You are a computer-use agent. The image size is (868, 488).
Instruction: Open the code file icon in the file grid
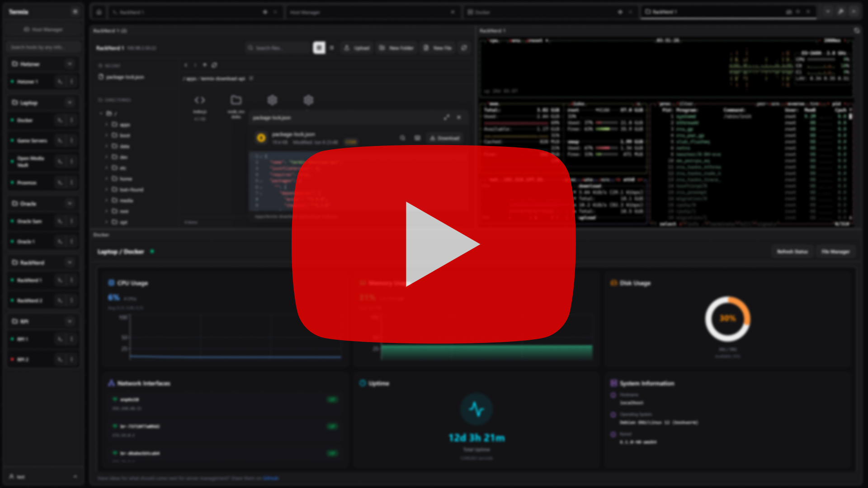[x=200, y=100]
